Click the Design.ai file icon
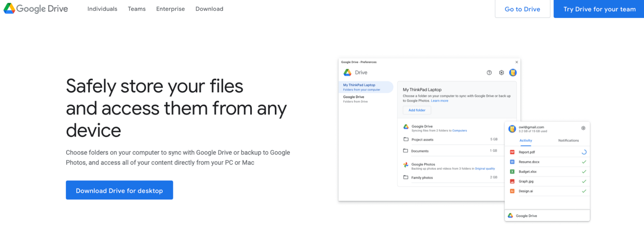The image size is (644, 243). 512,191
